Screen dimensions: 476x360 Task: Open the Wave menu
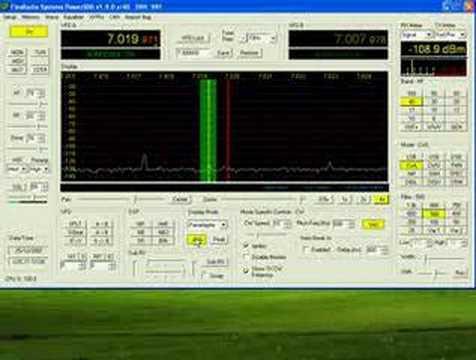pyautogui.click(x=51, y=17)
